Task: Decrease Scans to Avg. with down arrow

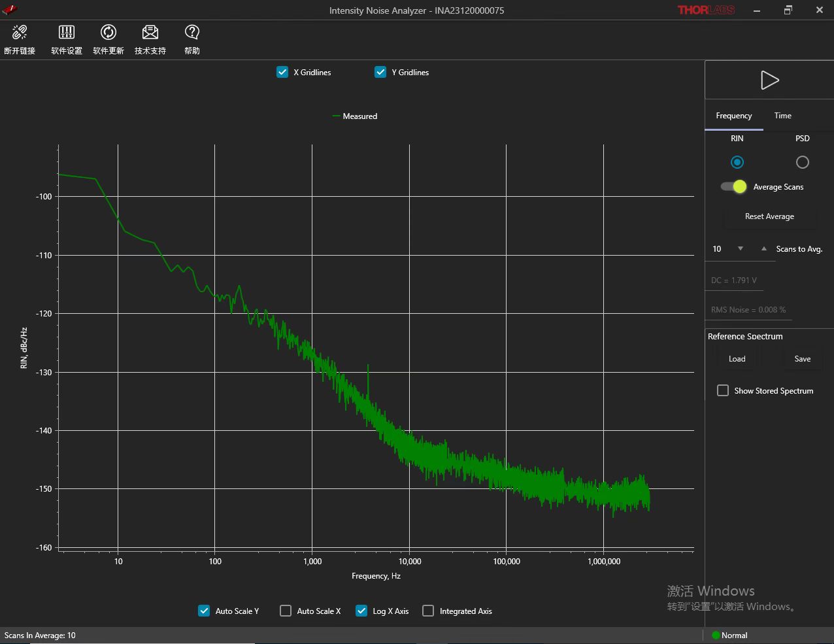Action: (x=741, y=249)
